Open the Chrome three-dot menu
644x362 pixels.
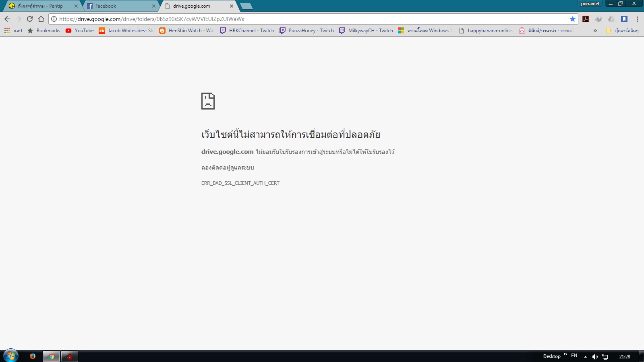tap(637, 19)
